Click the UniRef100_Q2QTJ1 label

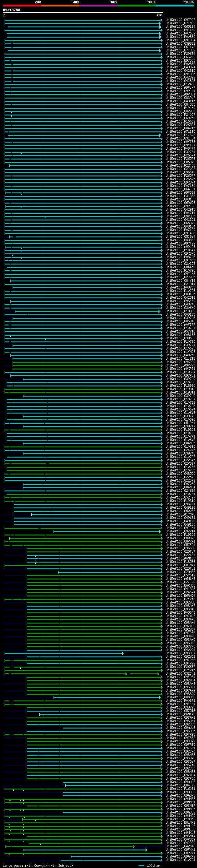[x=180, y=568]
